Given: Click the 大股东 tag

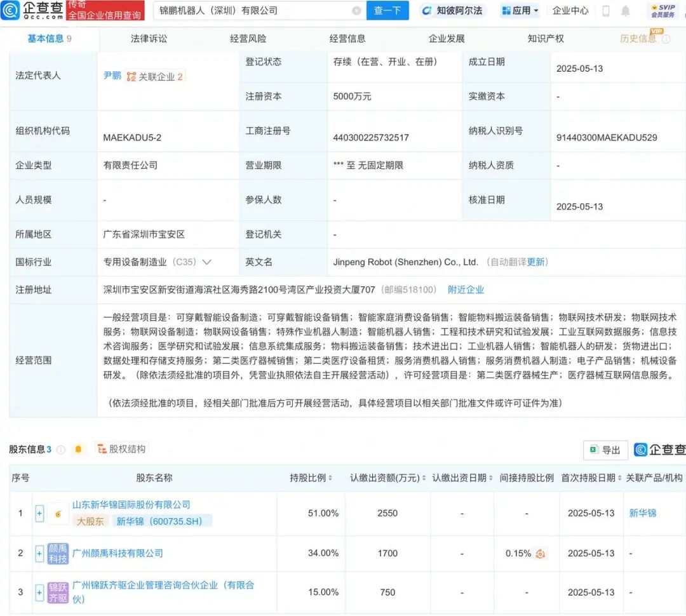Looking at the screenshot, I should click(x=90, y=521).
